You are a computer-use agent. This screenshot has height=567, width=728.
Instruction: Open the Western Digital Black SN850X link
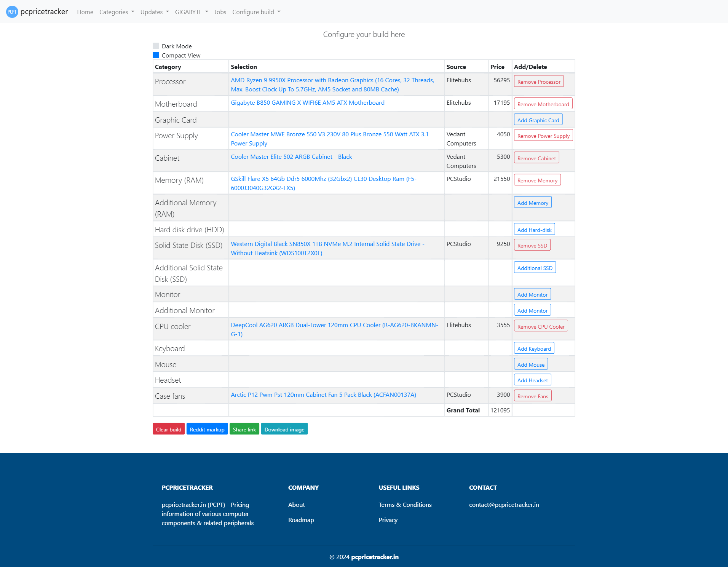[327, 248]
